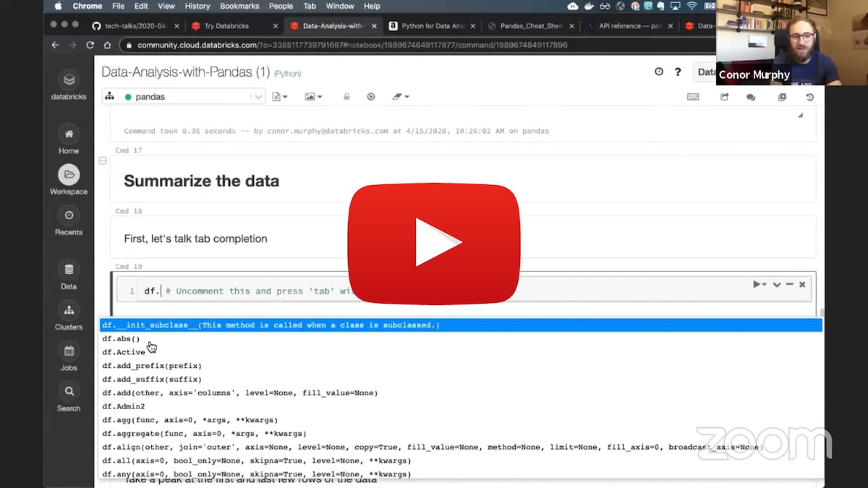Open the Chrome File menu
Screen dimensions: 868x488
click(118, 6)
